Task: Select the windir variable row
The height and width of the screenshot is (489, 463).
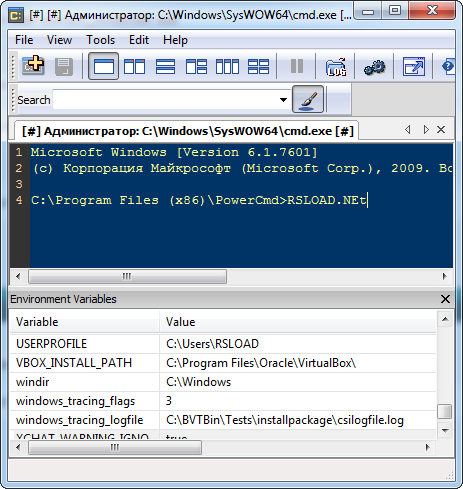Action: pyautogui.click(x=223, y=382)
